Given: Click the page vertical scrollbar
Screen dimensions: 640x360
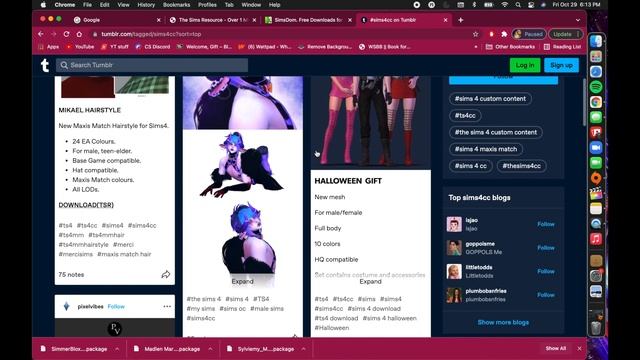Looking at the screenshot, I should click(x=584, y=102).
